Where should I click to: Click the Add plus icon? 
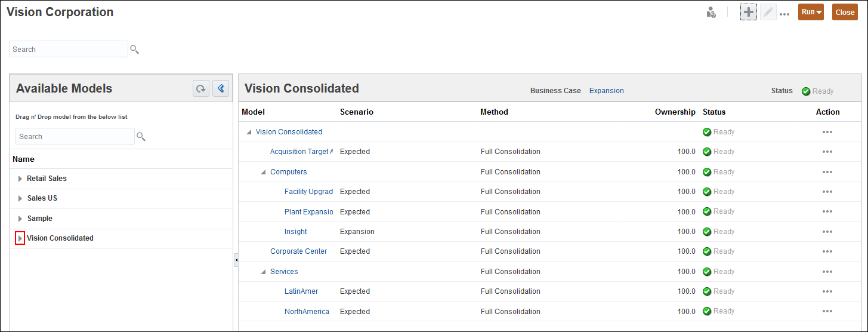[749, 13]
